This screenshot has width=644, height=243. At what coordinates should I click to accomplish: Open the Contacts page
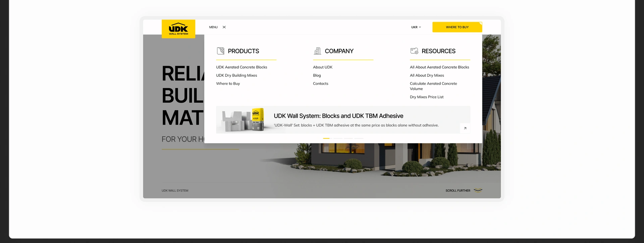coord(321,83)
